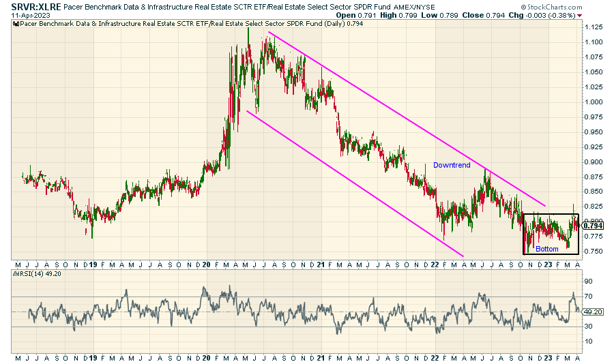Click year 21 on bottom RSI time axis
The width and height of the screenshot is (614, 364).
point(321,358)
